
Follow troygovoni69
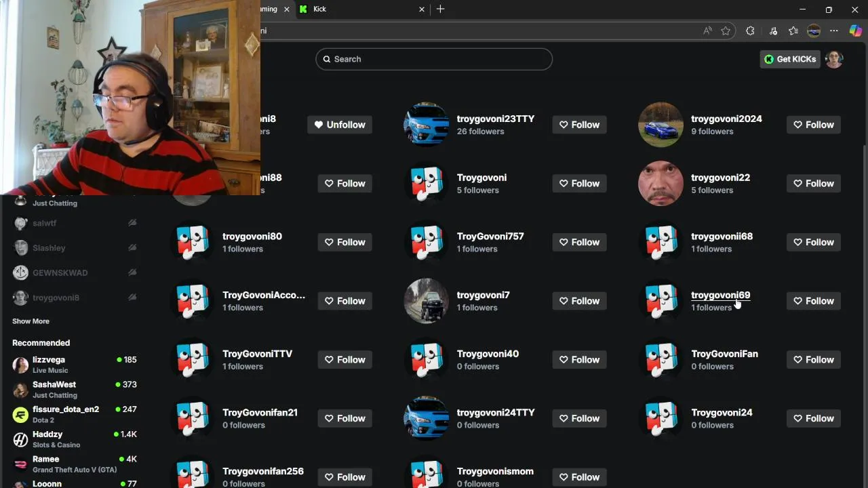tap(814, 301)
